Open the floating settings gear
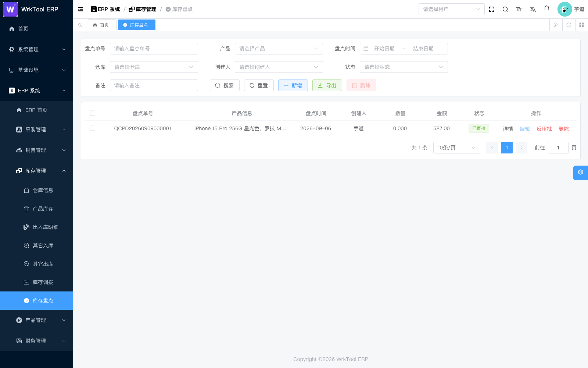The height and width of the screenshot is (368, 588). [581, 173]
